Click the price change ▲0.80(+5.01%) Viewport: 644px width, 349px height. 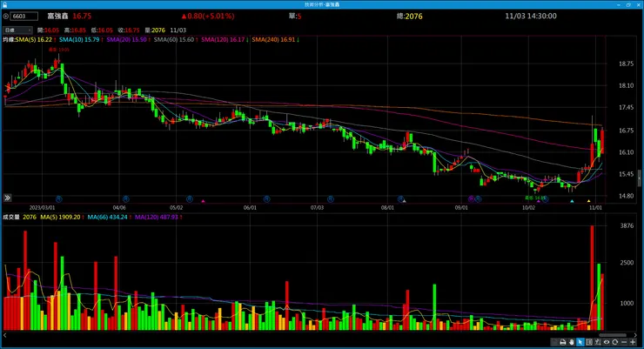[x=208, y=16]
